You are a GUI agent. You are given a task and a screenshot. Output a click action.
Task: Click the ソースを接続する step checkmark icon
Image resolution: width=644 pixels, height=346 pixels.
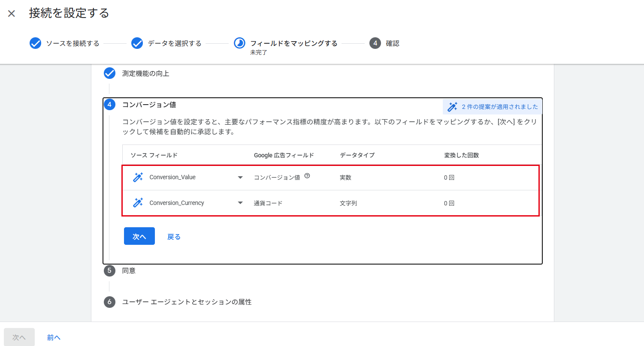[35, 43]
